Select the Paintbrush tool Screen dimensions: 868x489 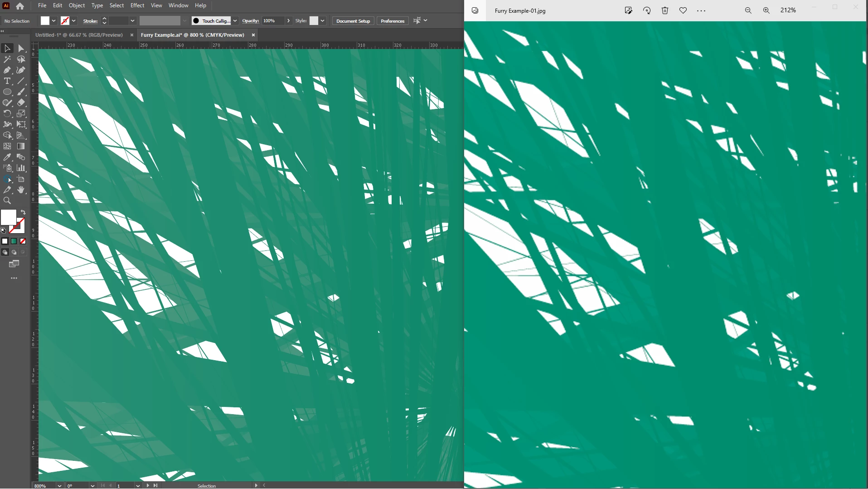click(x=21, y=92)
